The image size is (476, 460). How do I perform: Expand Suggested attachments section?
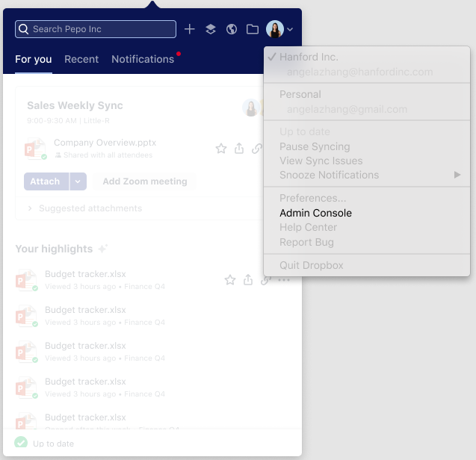[84, 208]
